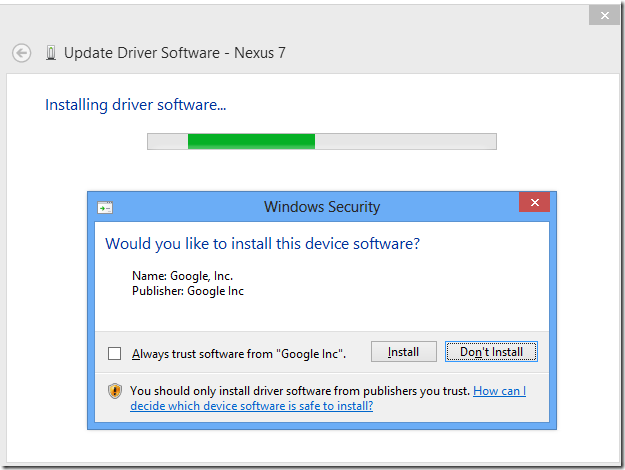Click the Windows Security title text

point(322,207)
